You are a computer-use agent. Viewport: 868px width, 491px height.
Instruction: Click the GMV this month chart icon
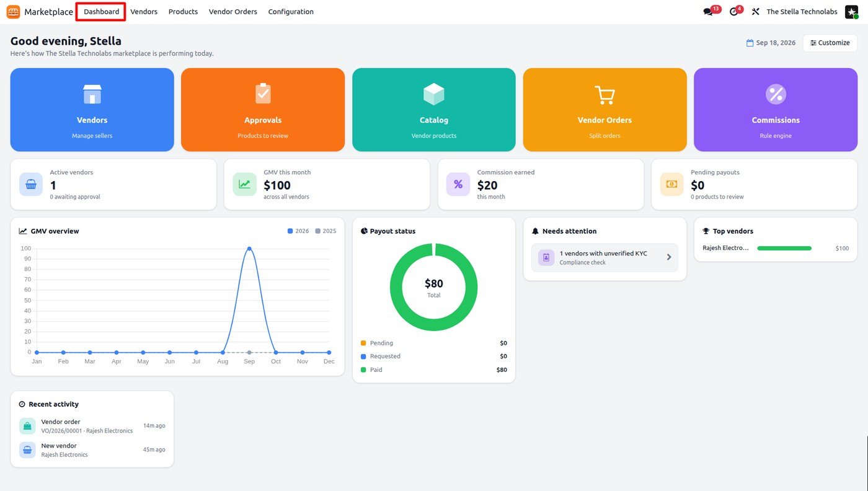coord(244,184)
